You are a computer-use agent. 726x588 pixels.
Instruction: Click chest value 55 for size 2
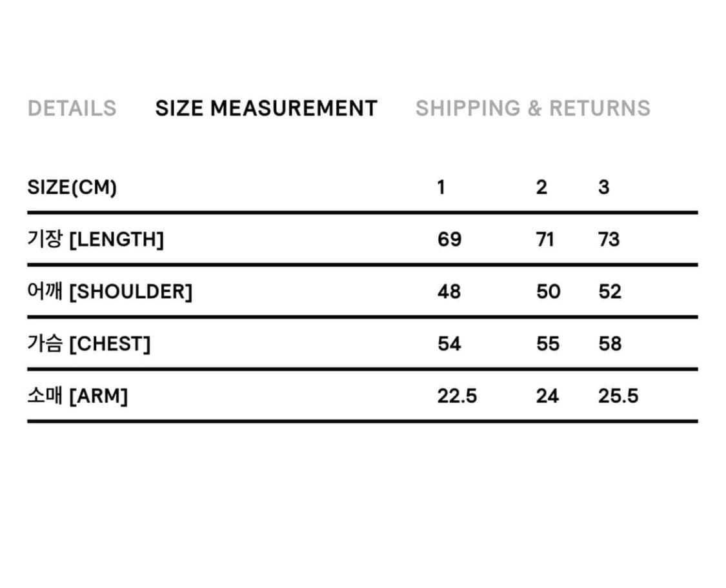547,344
